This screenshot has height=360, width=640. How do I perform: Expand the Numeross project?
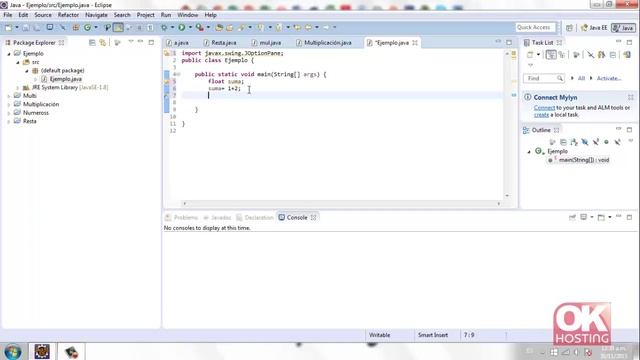coord(9,113)
